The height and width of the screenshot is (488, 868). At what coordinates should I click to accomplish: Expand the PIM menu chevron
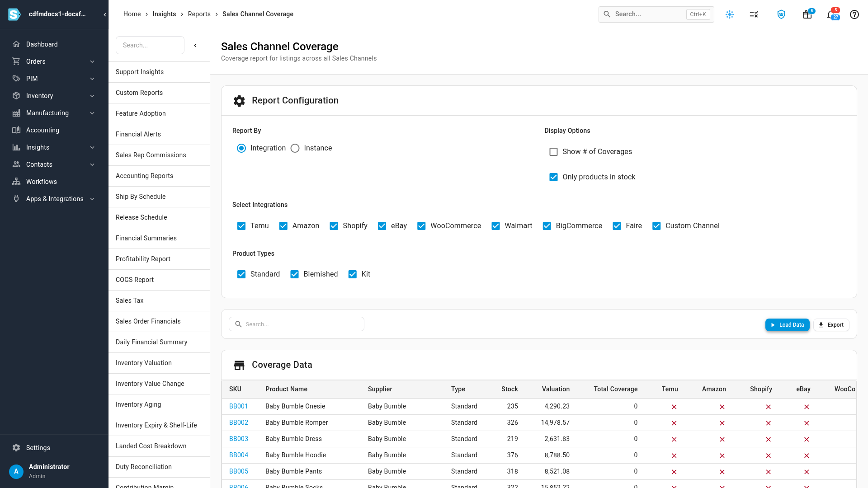[92, 79]
